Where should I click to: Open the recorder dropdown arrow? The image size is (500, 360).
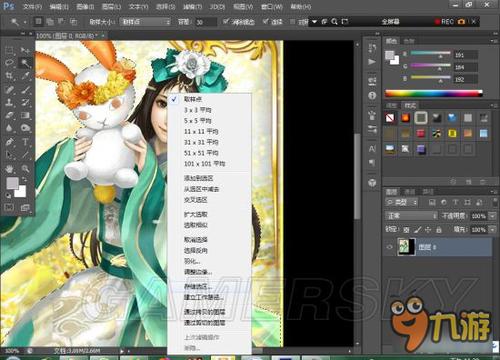click(314, 22)
